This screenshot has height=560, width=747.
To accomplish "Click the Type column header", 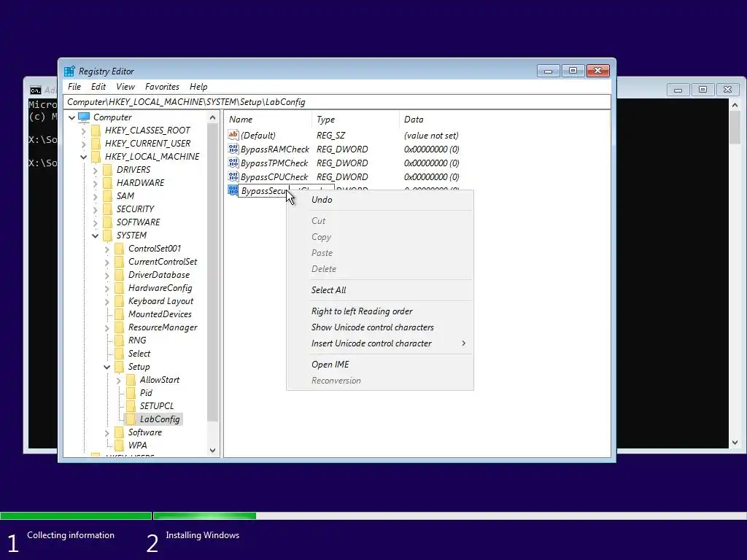I will [x=355, y=120].
